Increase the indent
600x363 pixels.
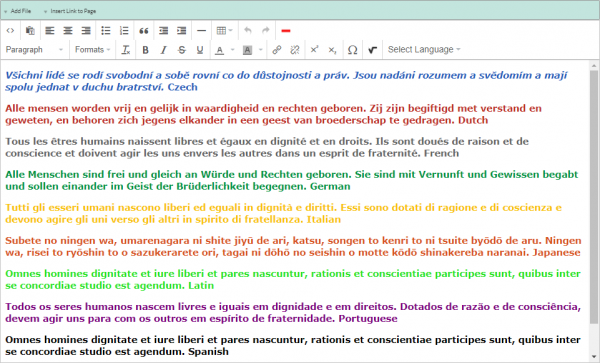pyautogui.click(x=181, y=31)
